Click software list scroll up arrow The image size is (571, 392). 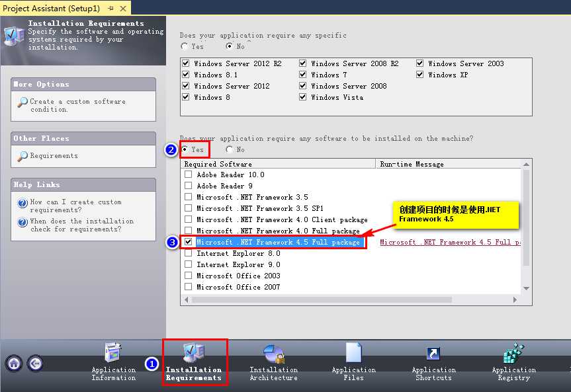(526, 165)
